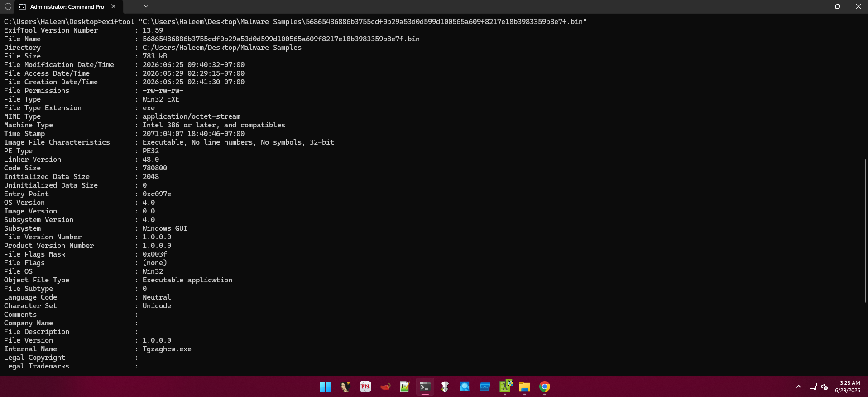Click the terminal vertical scrollbar
Viewport: 868px width, 397px height.
tap(865, 230)
